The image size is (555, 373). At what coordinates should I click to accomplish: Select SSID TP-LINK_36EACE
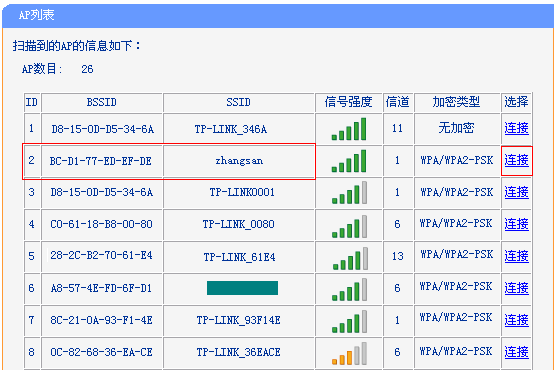(x=239, y=352)
